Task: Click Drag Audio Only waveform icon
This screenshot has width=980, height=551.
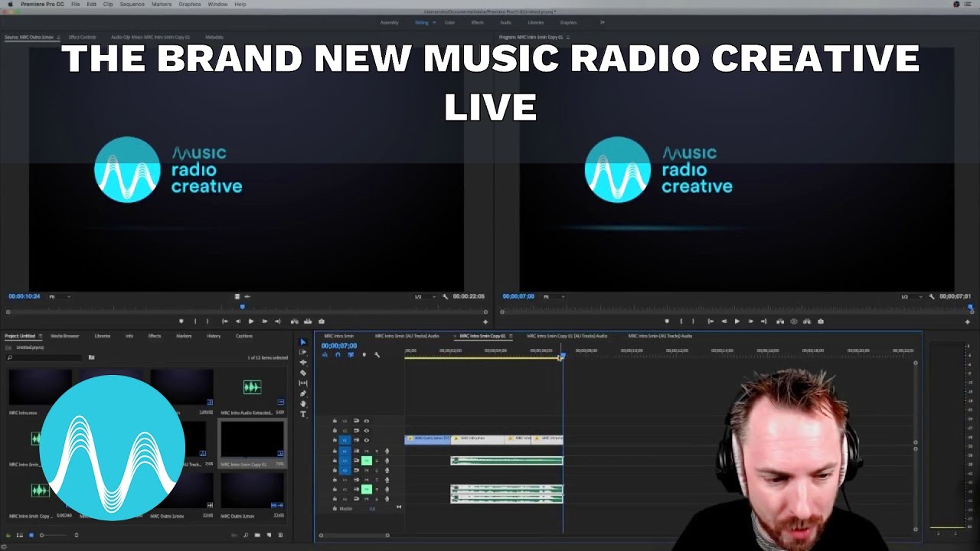Action: tap(247, 296)
